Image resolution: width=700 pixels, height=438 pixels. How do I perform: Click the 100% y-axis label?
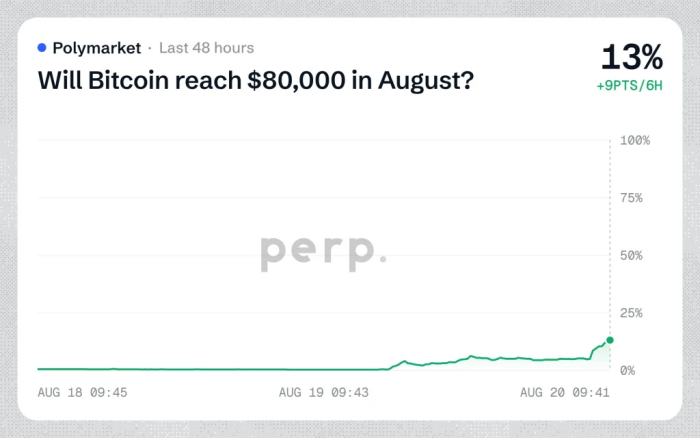point(635,140)
